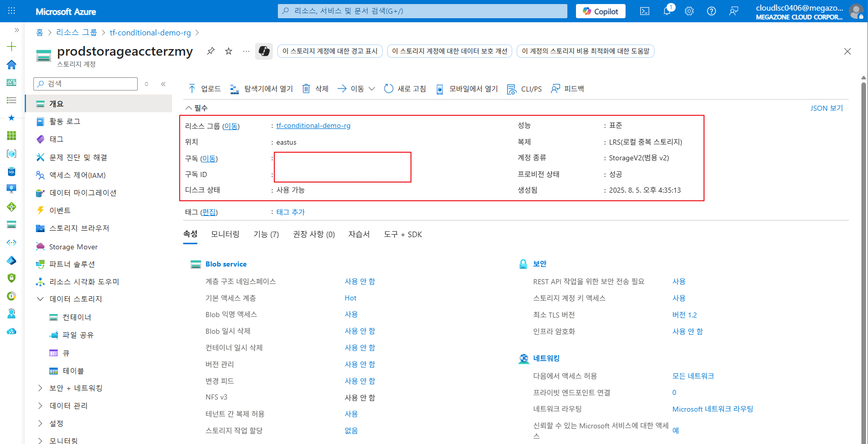Click the refresh toolbar button

(405, 88)
